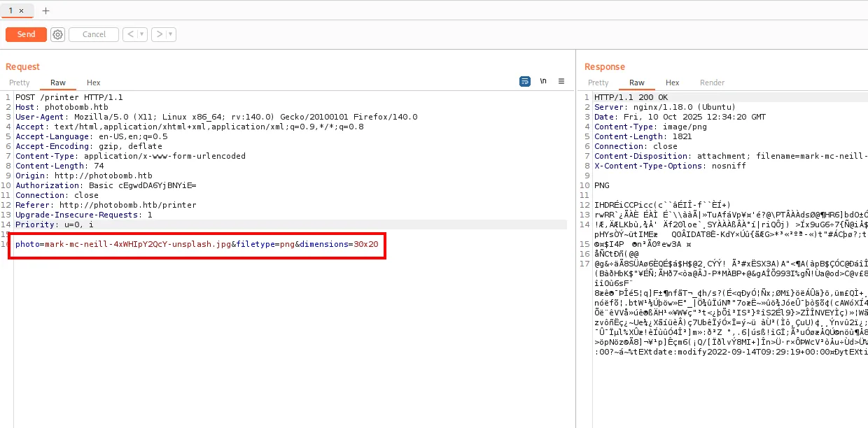Expand history dropdown beside forward arrow
Screen dimensions: 868x428
[171, 34]
